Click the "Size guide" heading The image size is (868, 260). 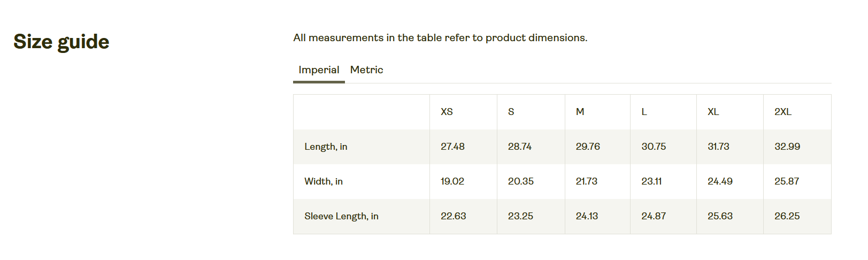tap(62, 42)
